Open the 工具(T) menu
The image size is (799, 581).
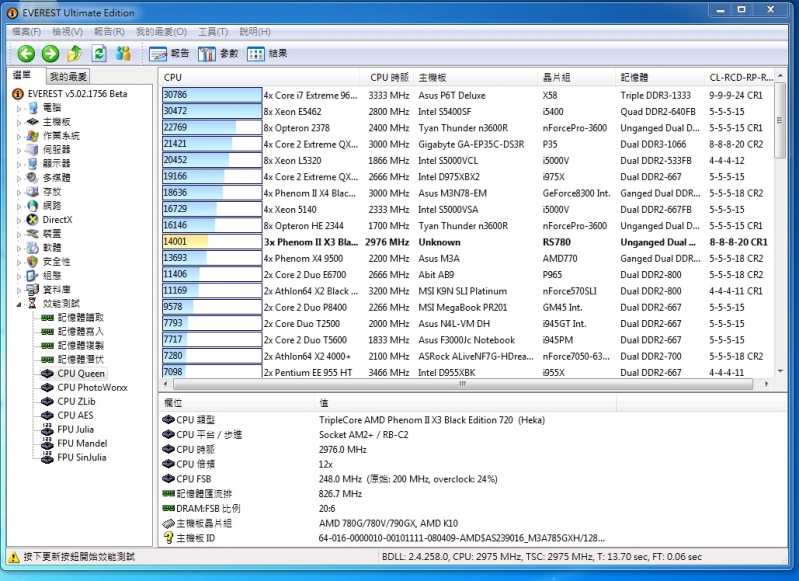(x=213, y=32)
